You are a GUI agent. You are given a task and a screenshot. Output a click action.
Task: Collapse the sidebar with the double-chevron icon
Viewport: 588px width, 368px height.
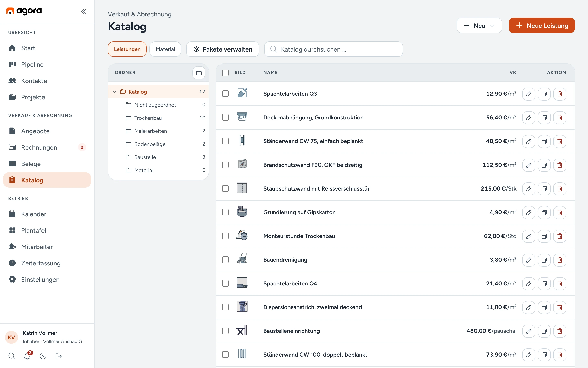tap(84, 11)
